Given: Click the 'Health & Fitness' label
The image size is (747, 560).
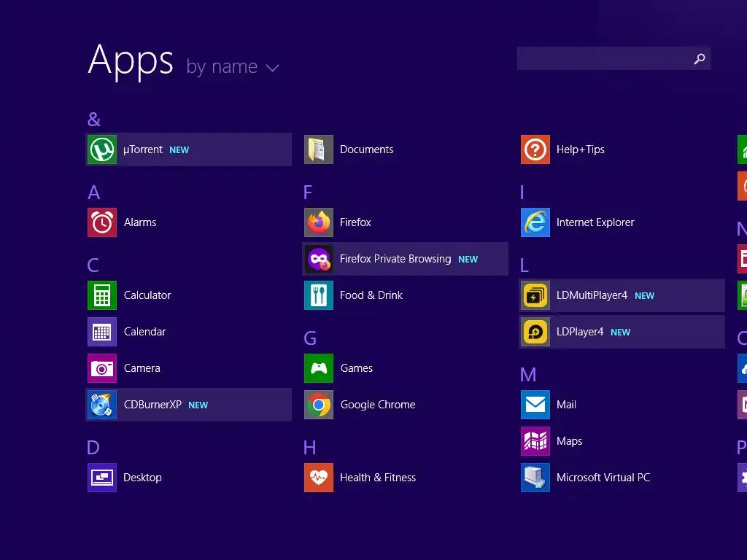Looking at the screenshot, I should [378, 478].
